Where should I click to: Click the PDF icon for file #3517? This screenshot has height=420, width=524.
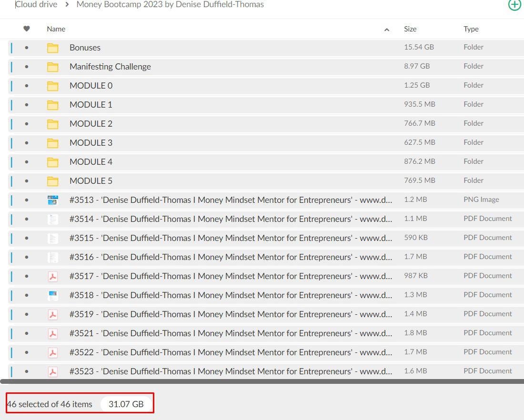click(x=53, y=276)
